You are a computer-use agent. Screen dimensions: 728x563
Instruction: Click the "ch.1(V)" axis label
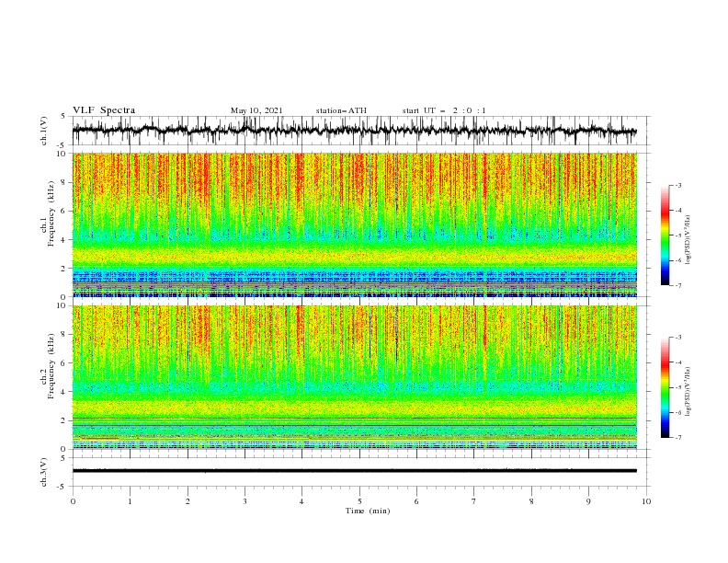click(44, 131)
